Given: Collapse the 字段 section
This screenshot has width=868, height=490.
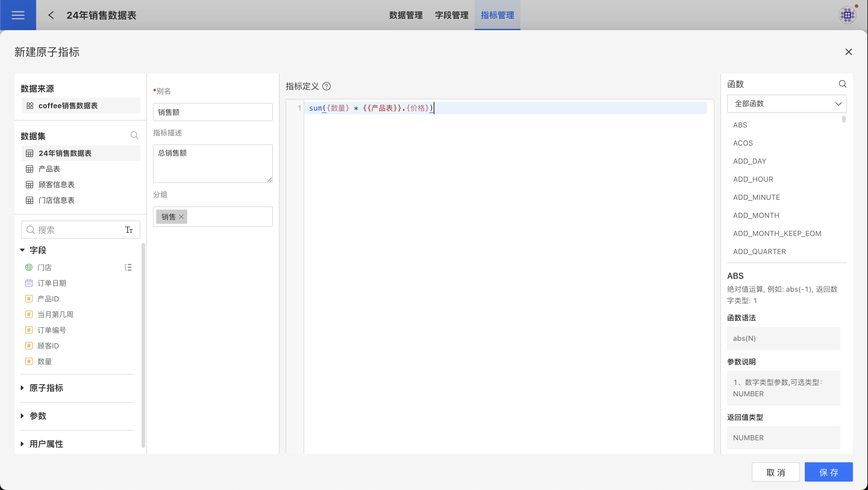Looking at the screenshot, I should (x=23, y=250).
